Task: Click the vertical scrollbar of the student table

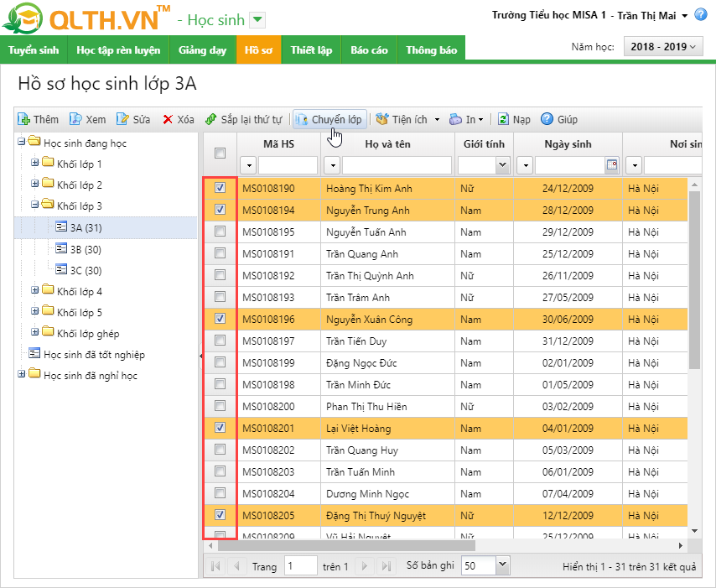Action: 693,277
